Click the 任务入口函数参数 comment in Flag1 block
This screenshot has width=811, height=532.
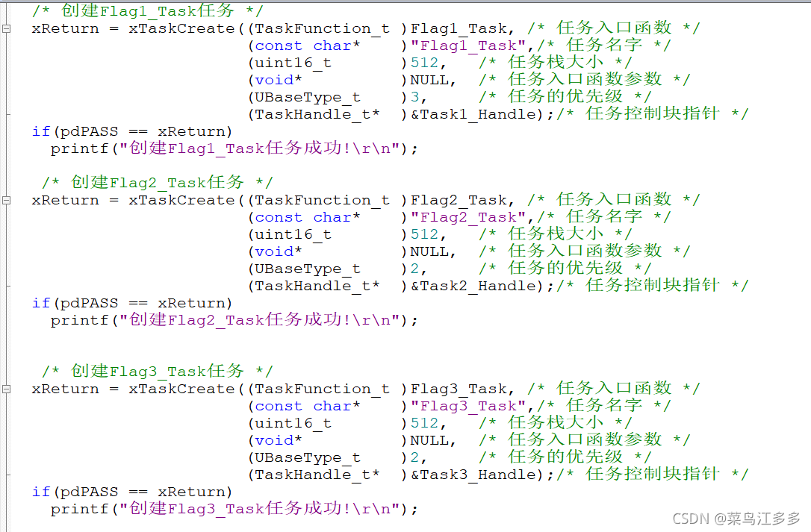click(x=585, y=80)
